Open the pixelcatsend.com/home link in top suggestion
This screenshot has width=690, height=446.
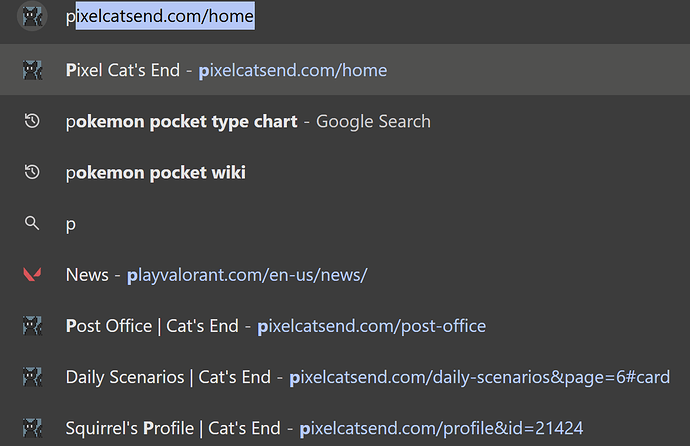pyautogui.click(x=293, y=70)
